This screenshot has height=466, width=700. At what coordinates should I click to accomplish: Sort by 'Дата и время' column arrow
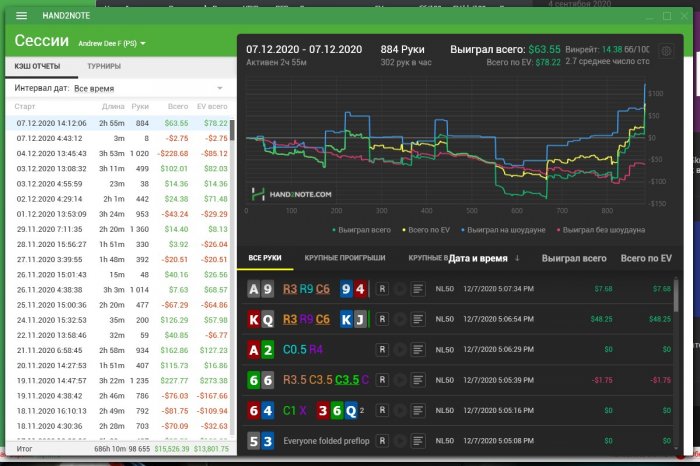click(x=517, y=258)
